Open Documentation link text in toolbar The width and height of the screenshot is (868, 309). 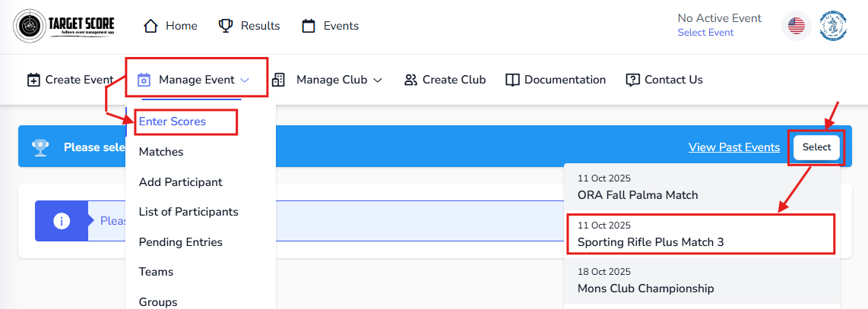pyautogui.click(x=565, y=80)
